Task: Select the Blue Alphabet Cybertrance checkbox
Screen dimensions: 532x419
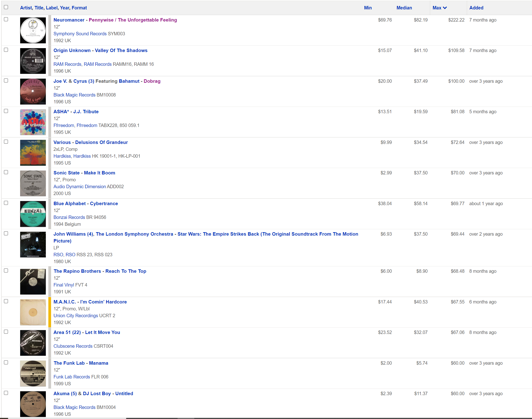Action: pos(6,203)
